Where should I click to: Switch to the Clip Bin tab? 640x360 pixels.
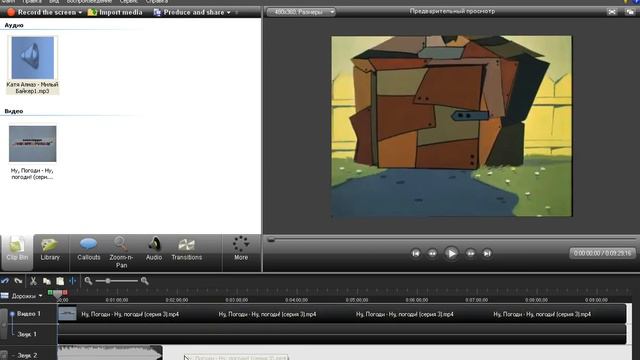pyautogui.click(x=17, y=252)
